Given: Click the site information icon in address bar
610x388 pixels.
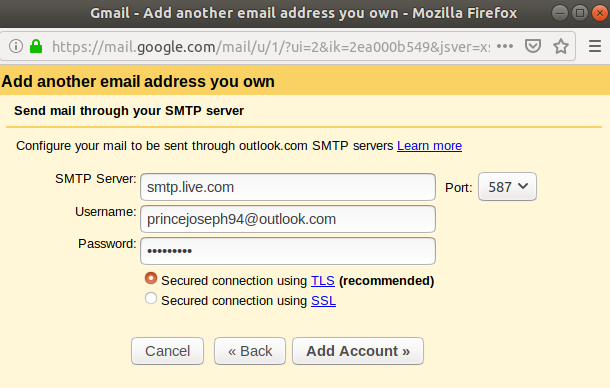Looking at the screenshot, I should coord(16,46).
